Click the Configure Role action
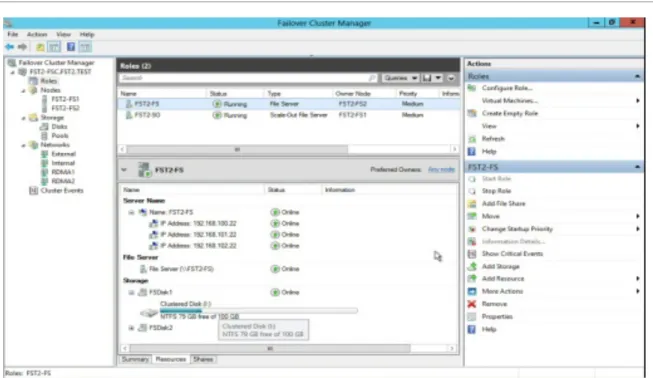This screenshot has width=653, height=378. pyautogui.click(x=507, y=88)
